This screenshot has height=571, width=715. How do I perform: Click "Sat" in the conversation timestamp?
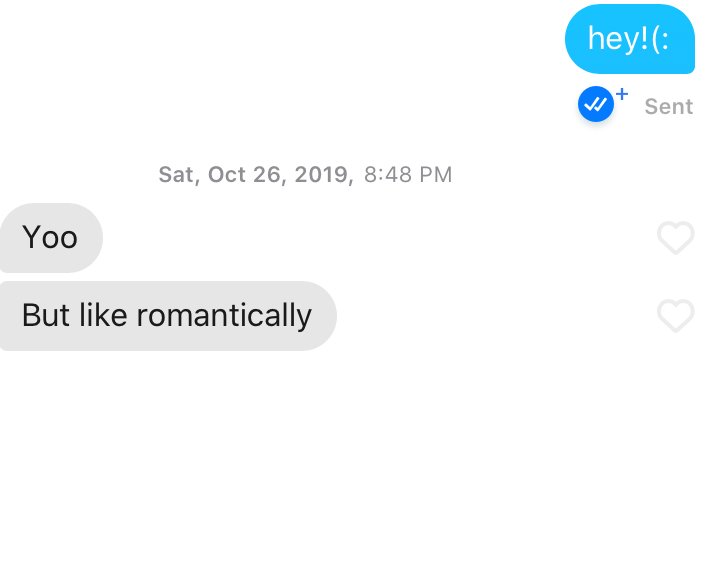(x=175, y=175)
